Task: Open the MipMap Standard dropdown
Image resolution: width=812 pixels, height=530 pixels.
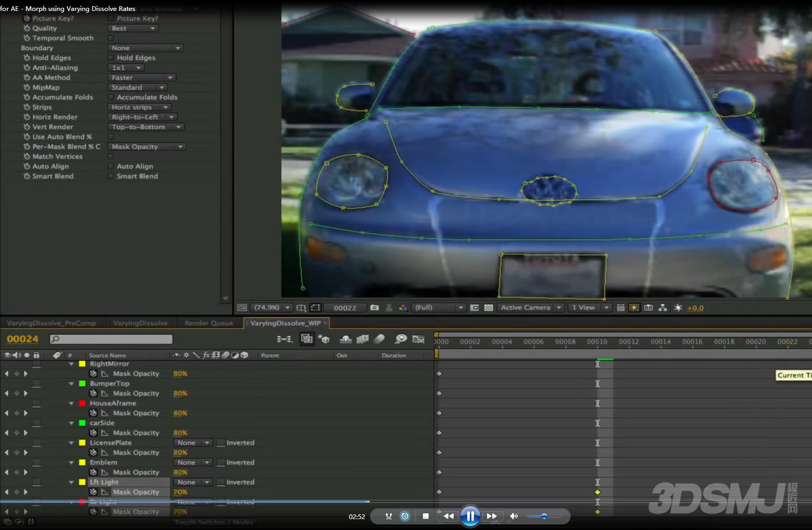Action: coord(138,88)
